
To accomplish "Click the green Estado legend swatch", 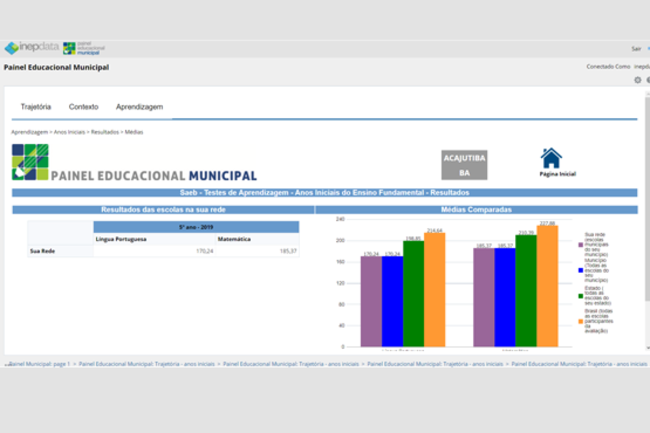I will click(x=579, y=296).
